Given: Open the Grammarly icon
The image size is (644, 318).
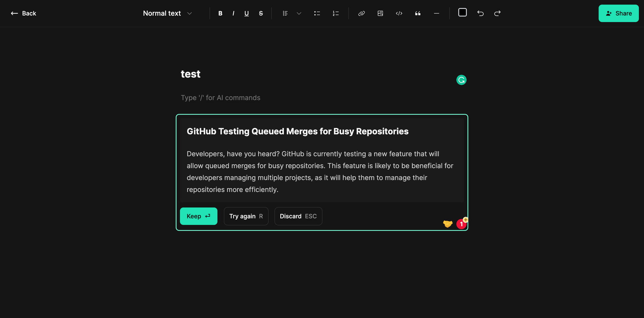Looking at the screenshot, I should click(461, 80).
